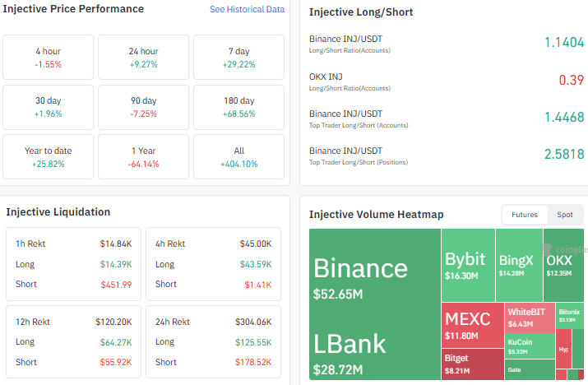The width and height of the screenshot is (588, 385).
Task: Click the 4h Rekt total $45.00K
Action: point(256,244)
